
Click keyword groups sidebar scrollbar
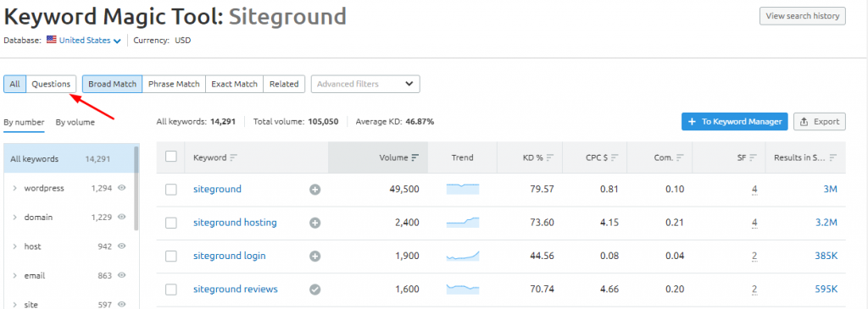point(136,188)
